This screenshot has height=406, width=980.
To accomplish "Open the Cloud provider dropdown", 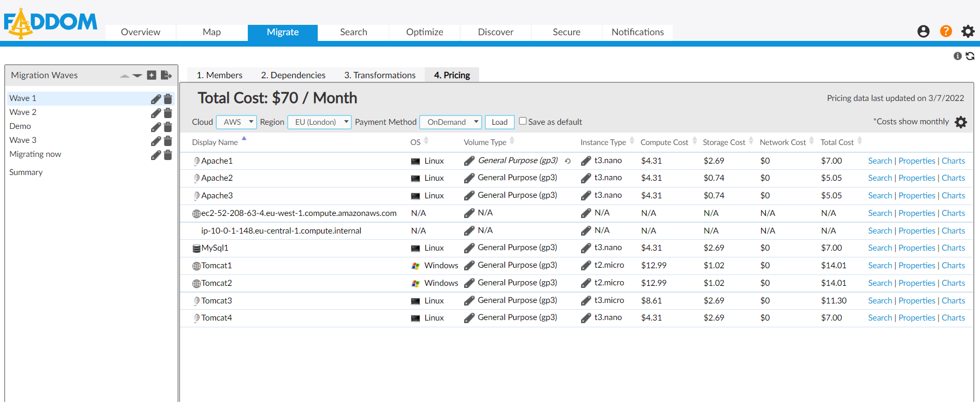I will [236, 122].
